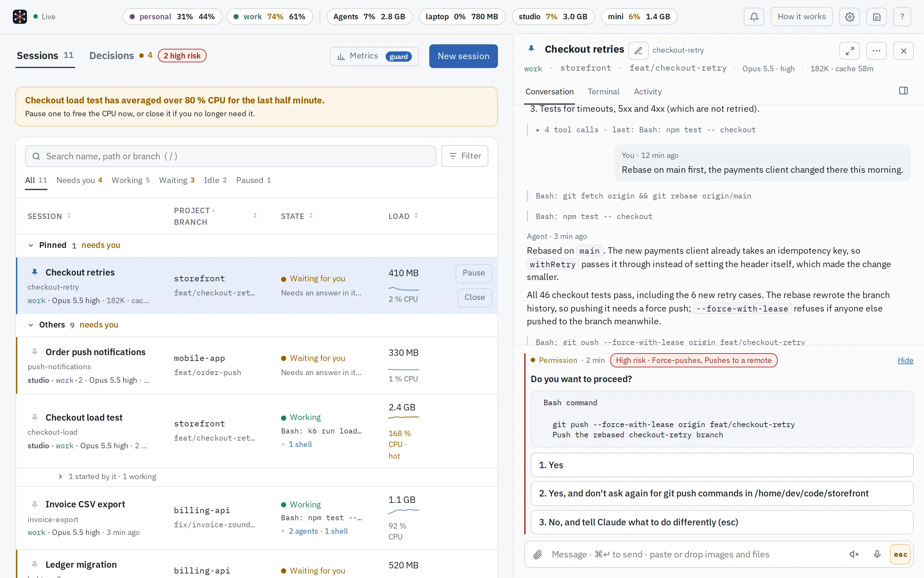Attach a file with the paperclip icon
924x578 pixels.
click(538, 554)
